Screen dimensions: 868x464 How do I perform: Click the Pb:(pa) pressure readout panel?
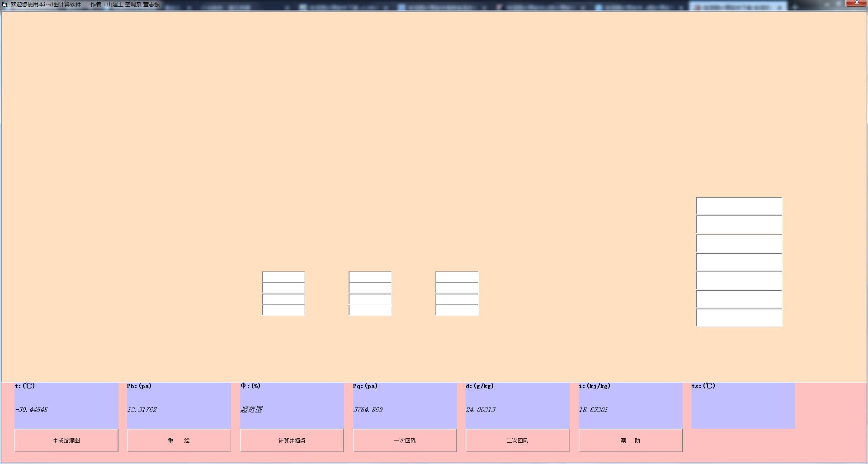179,406
